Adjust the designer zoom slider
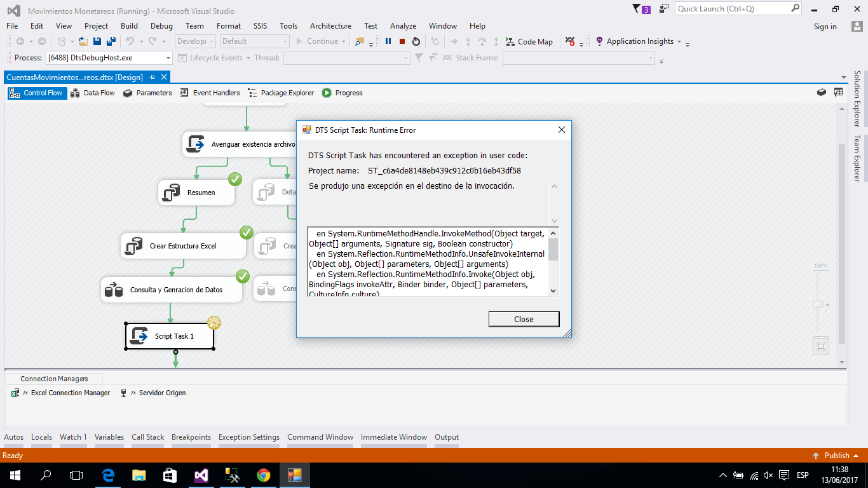 (x=820, y=304)
